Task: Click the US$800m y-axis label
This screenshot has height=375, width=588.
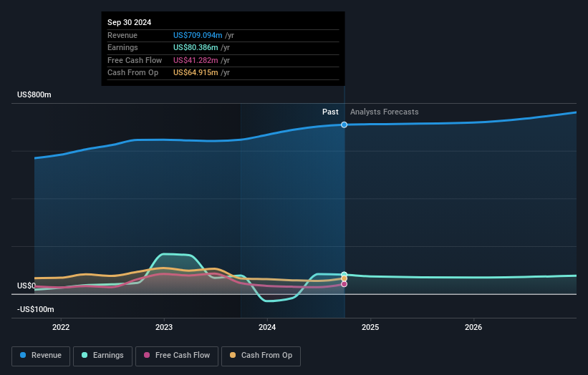Action: coord(34,94)
